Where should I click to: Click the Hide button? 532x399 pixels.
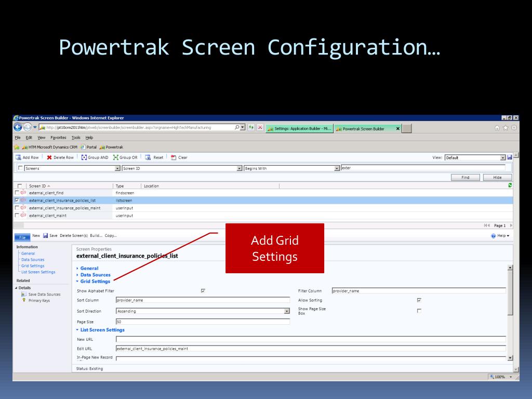[497, 178]
